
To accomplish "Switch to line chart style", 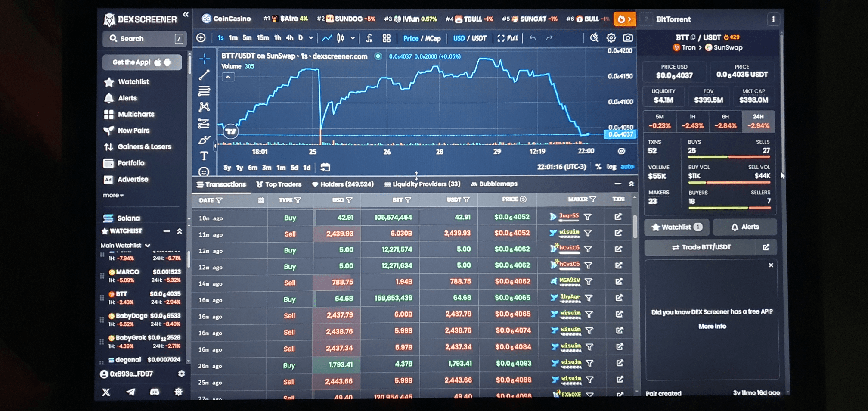I will [x=327, y=38].
